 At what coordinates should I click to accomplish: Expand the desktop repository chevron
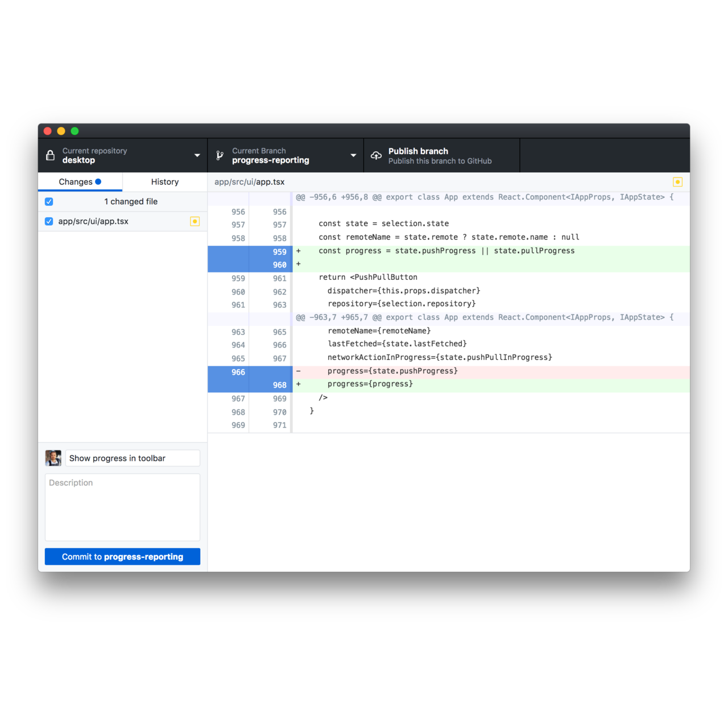coord(197,155)
